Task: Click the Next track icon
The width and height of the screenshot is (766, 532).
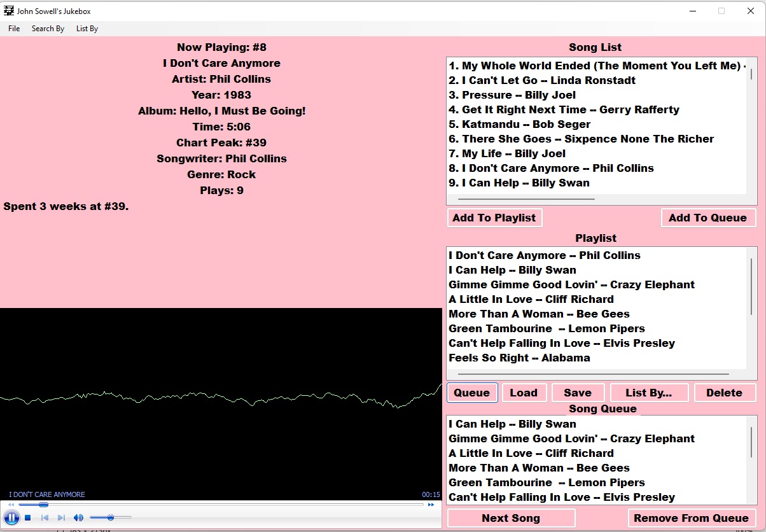Action: (61, 518)
